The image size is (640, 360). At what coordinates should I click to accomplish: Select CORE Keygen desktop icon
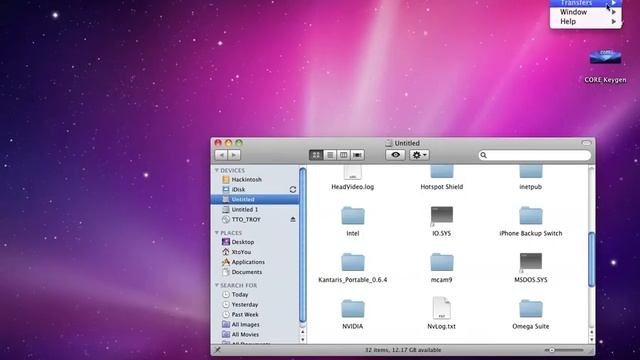[605, 66]
